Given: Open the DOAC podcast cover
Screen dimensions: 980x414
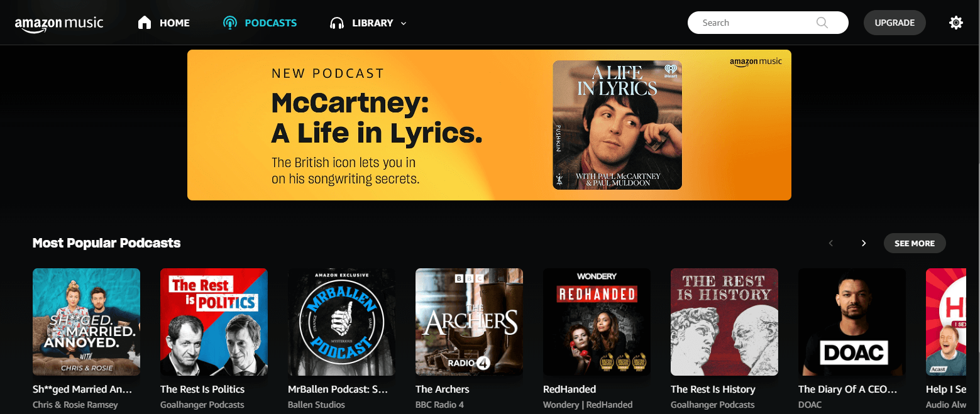Looking at the screenshot, I should [x=852, y=322].
